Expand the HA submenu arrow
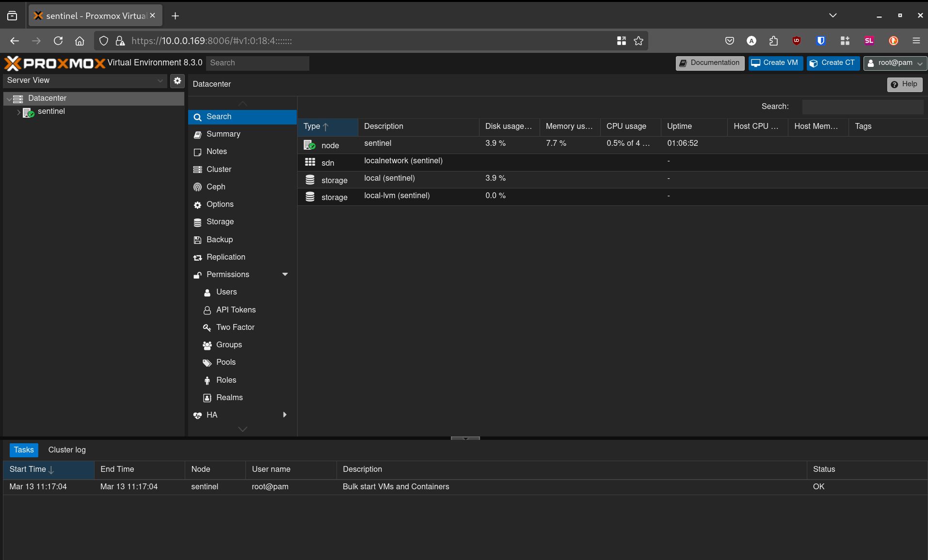 coord(285,415)
